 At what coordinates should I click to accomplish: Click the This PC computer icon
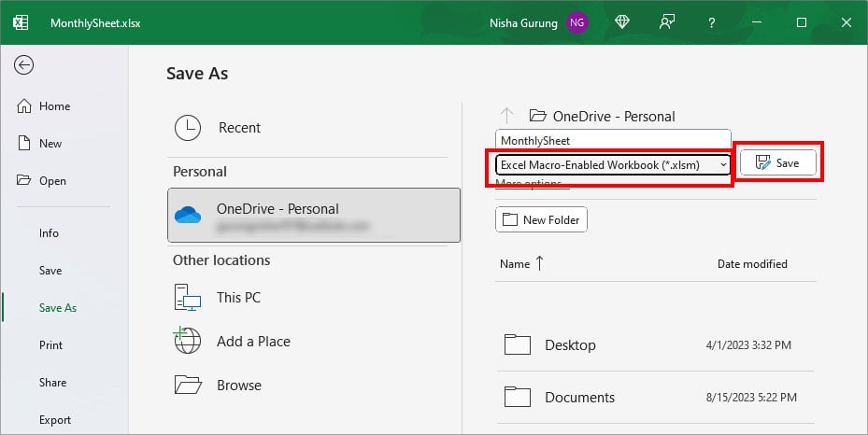point(188,298)
